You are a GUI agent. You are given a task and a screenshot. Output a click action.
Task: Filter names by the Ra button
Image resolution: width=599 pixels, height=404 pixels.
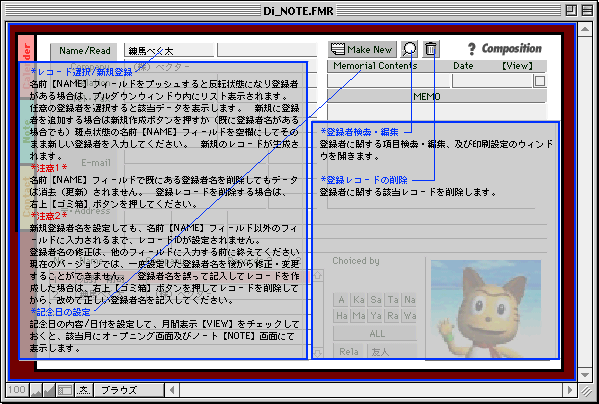pos(393,316)
